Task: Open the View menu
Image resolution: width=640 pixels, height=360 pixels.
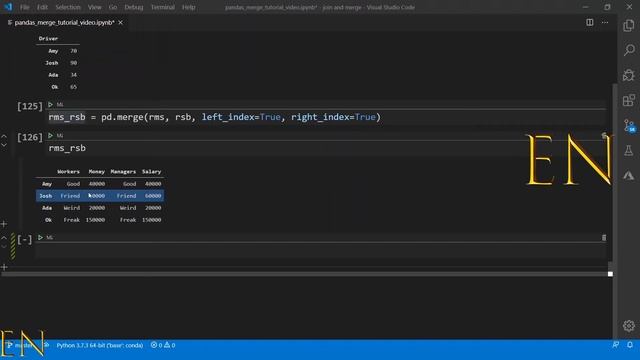Action: (94, 7)
